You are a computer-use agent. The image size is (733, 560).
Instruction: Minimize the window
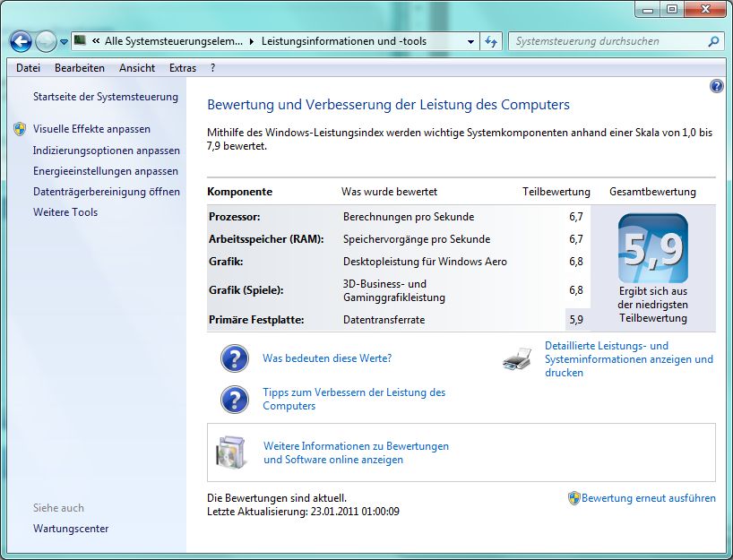[648, 9]
